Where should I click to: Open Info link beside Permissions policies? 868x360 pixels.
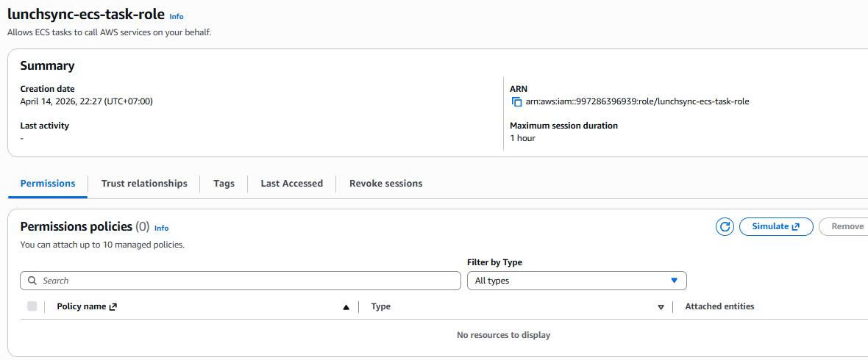[x=161, y=228]
